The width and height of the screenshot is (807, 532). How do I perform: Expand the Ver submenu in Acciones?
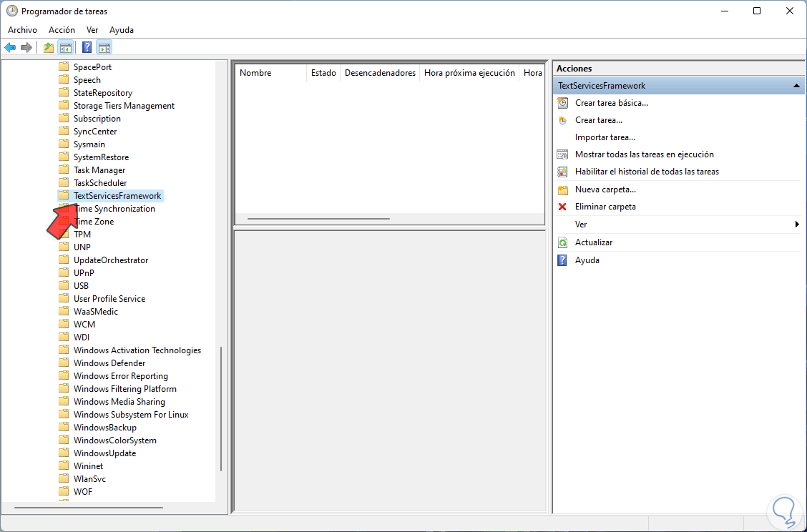click(797, 225)
